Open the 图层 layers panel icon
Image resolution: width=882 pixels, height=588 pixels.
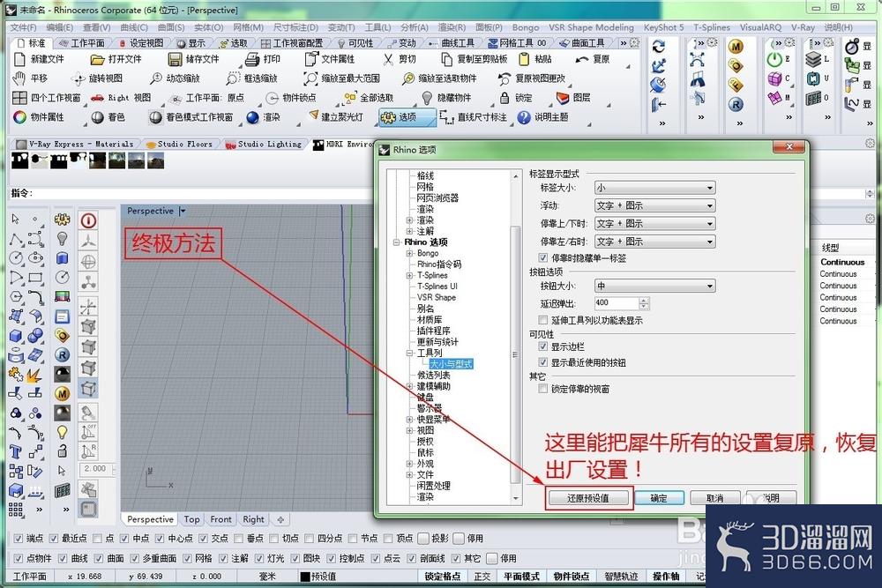tap(563, 98)
